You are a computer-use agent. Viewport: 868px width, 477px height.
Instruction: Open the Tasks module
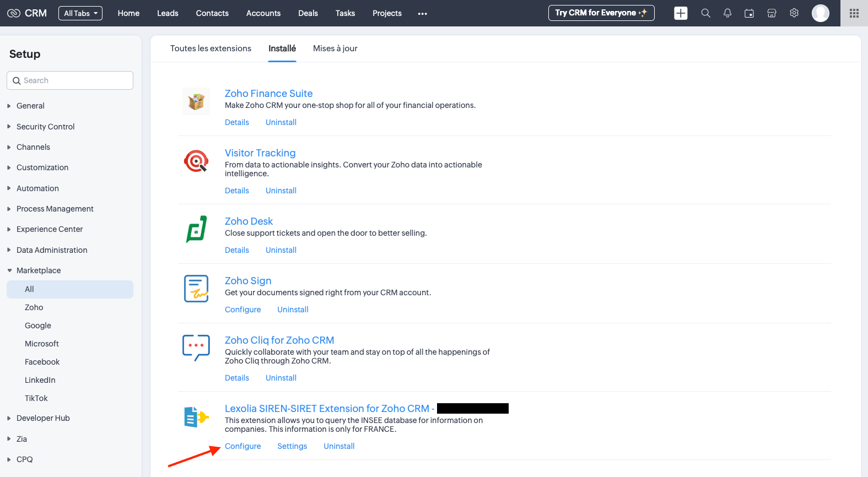click(x=345, y=13)
